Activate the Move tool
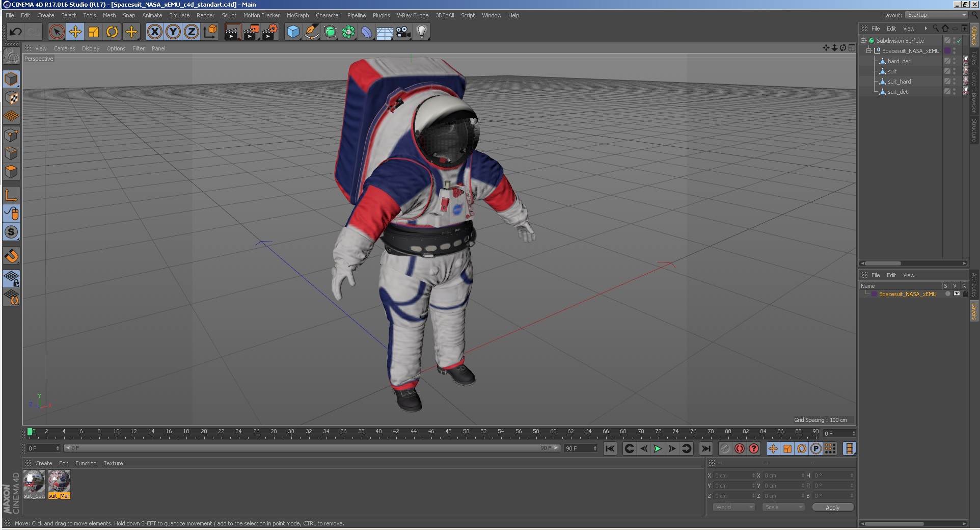 click(75, 32)
